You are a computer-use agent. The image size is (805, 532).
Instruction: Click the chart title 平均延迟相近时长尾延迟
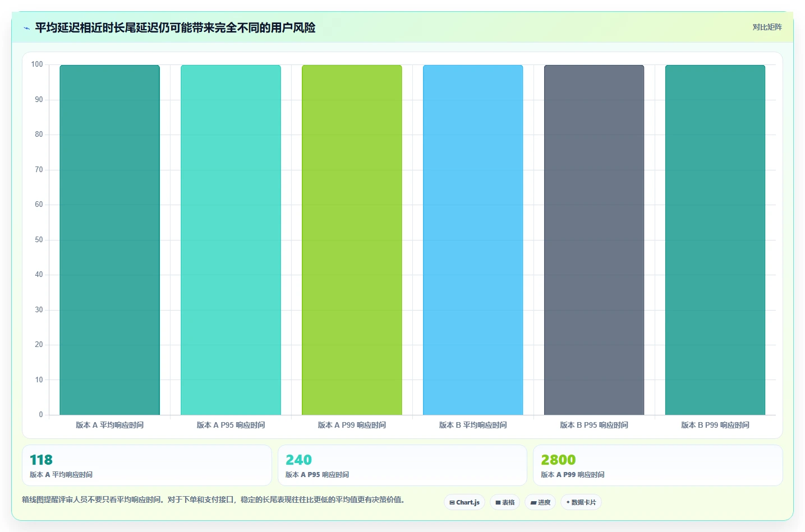(x=175, y=28)
